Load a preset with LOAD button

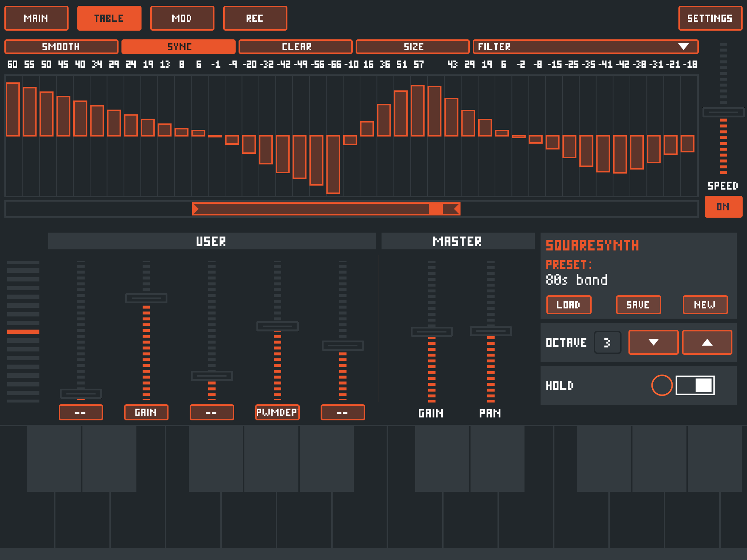pos(568,305)
